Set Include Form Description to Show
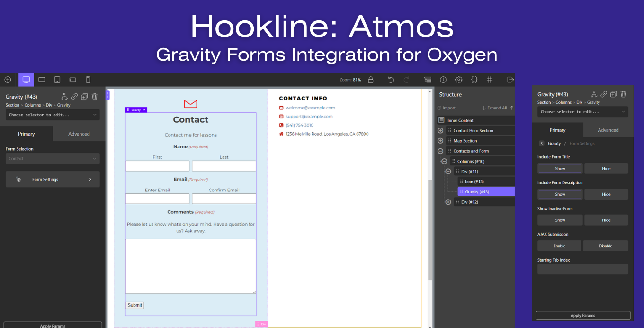This screenshot has height=328, width=644. [x=560, y=194]
